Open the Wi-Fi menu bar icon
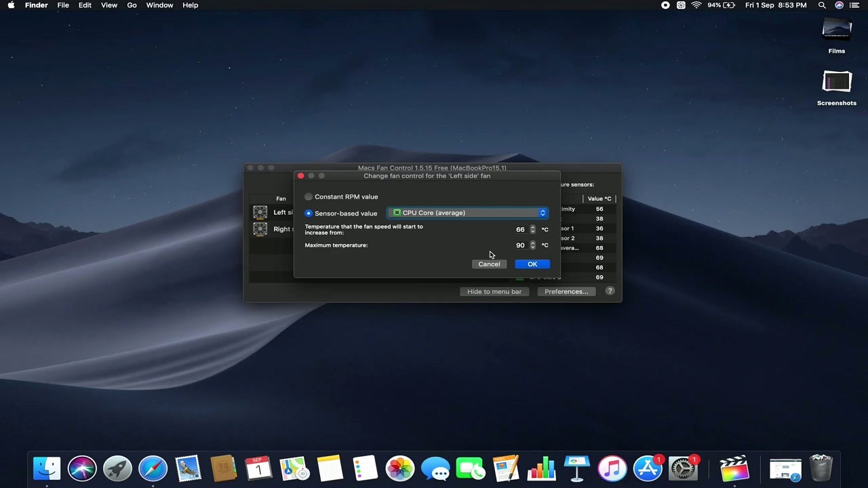The height and width of the screenshot is (488, 868). 696,5
